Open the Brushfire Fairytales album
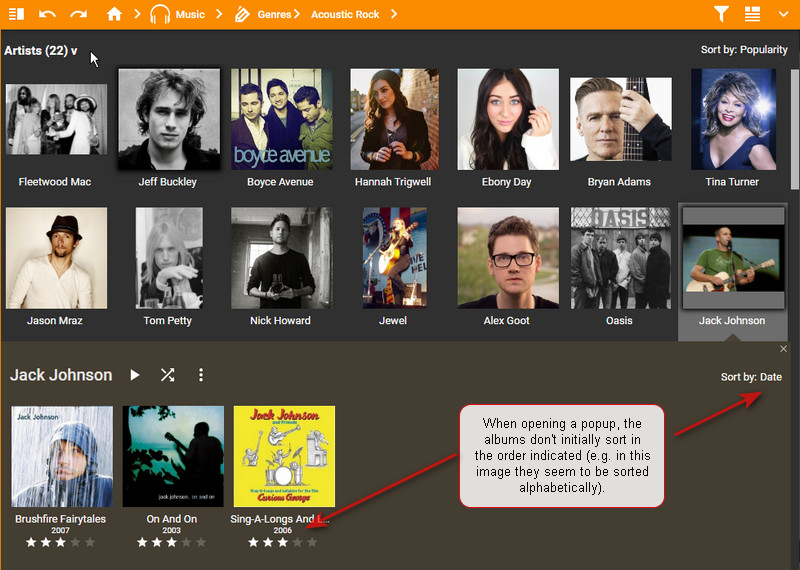 [62, 456]
